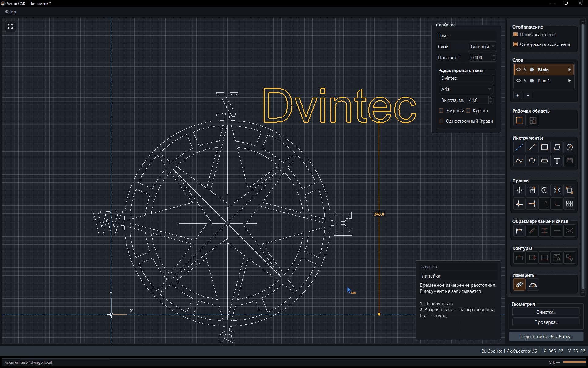Click the Extend tool
Image resolution: width=588 pixels, height=368 pixels.
(532, 204)
